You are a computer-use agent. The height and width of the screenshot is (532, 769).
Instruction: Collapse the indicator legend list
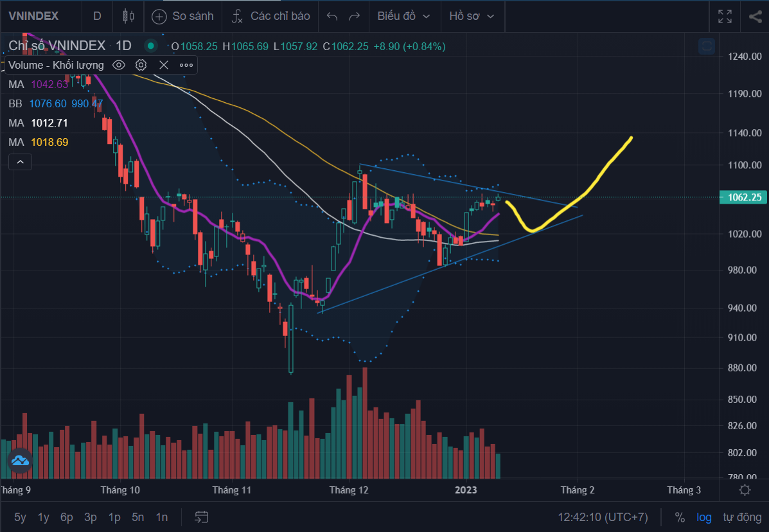click(x=20, y=162)
